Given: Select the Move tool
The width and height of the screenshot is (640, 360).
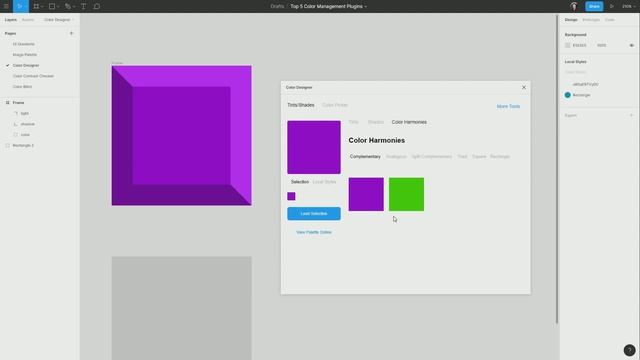Looking at the screenshot, I should (19, 6).
